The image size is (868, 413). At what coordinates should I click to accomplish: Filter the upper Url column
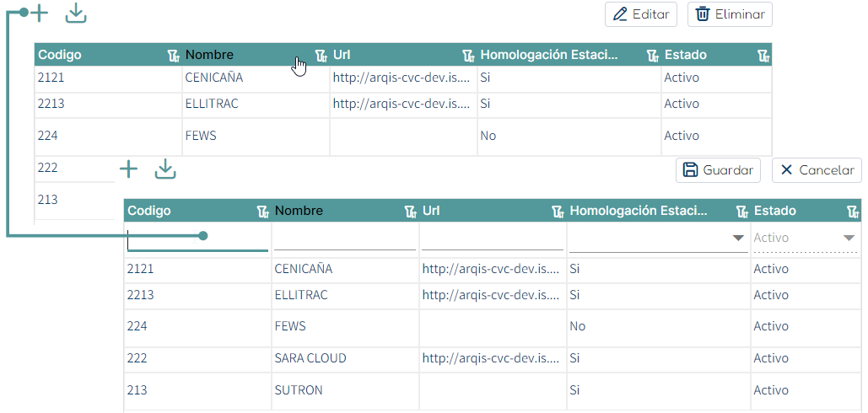pyautogui.click(x=468, y=55)
